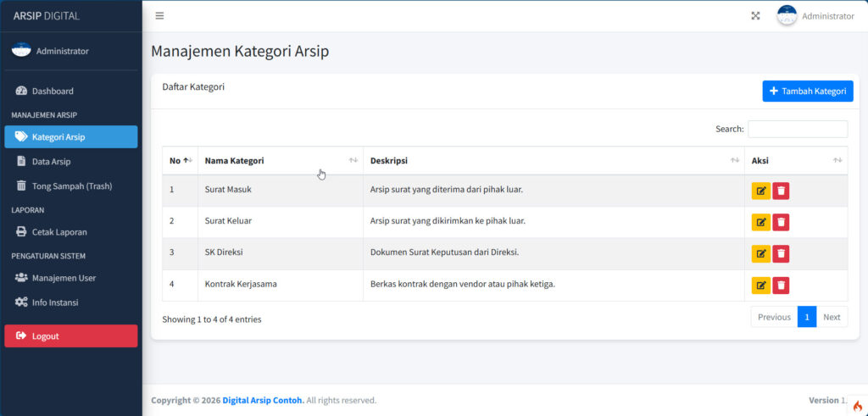Delete the Kontrak Kerjasama category
Viewport: 868px width, 416px height.
tap(781, 286)
